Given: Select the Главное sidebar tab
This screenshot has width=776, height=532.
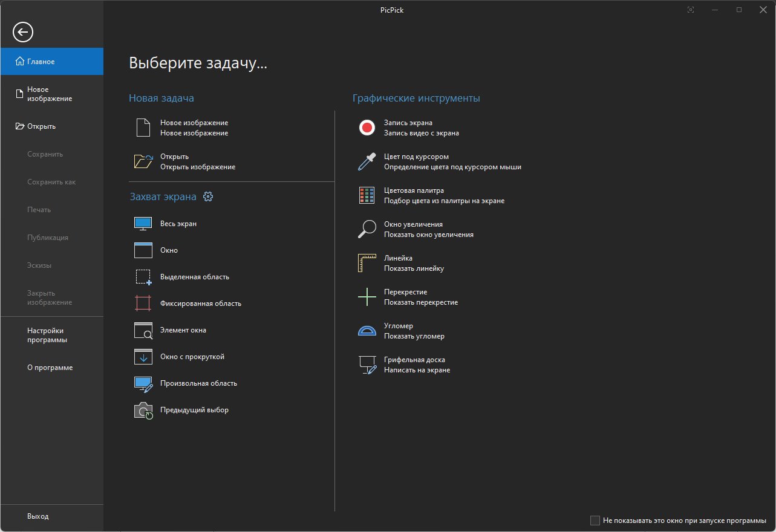Looking at the screenshot, I should click(x=51, y=62).
